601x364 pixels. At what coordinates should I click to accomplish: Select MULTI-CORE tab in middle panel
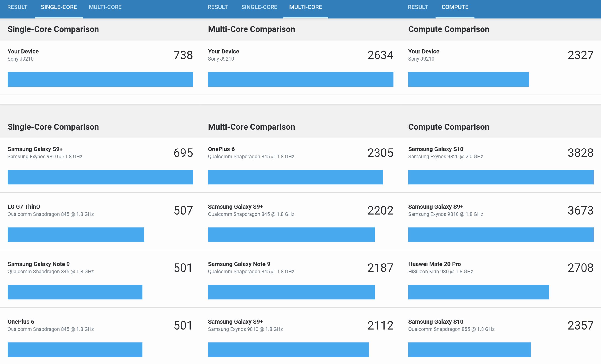tap(306, 7)
